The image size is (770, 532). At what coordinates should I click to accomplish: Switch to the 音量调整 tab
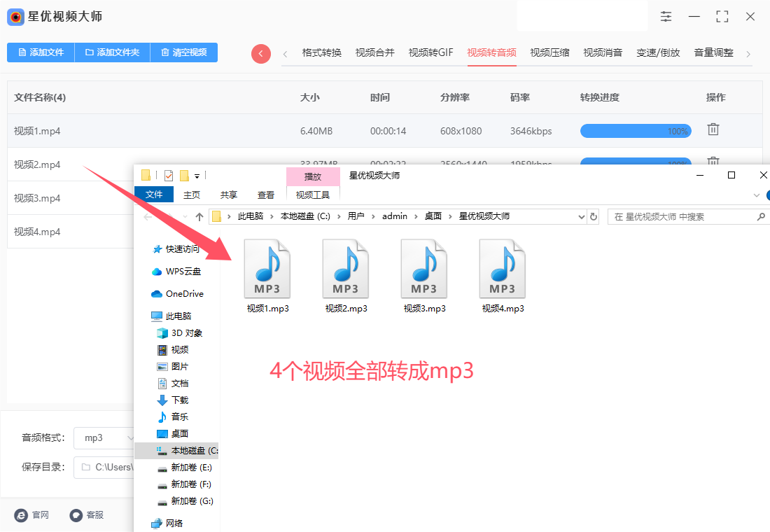[713, 53]
